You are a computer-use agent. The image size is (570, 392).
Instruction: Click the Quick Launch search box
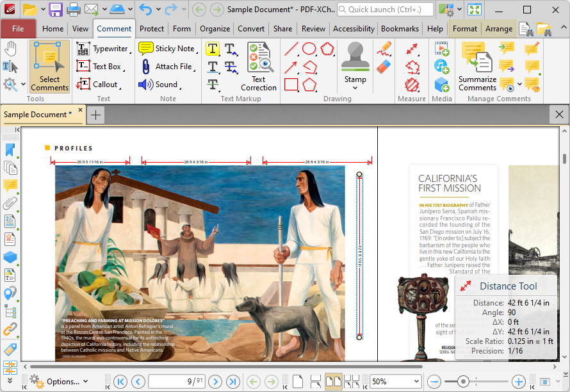(386, 10)
